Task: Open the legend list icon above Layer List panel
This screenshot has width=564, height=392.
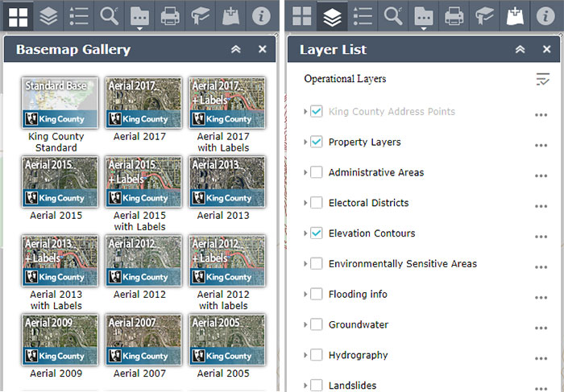Action: [x=363, y=15]
